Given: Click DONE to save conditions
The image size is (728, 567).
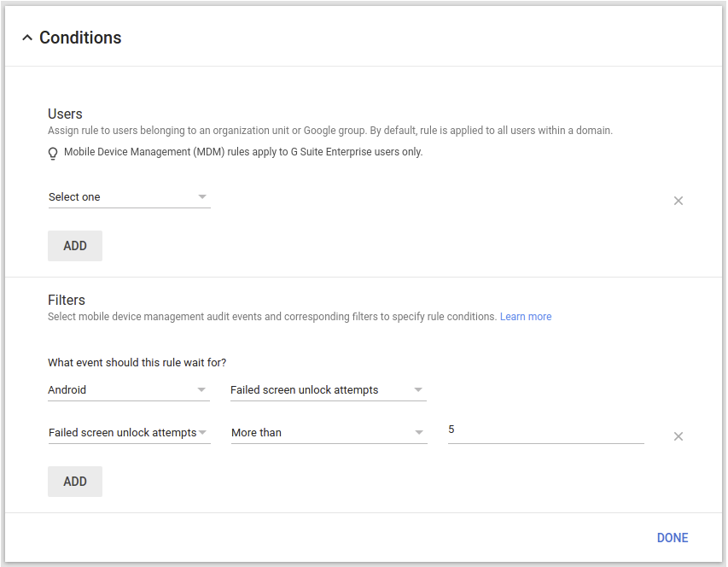Looking at the screenshot, I should [x=673, y=538].
